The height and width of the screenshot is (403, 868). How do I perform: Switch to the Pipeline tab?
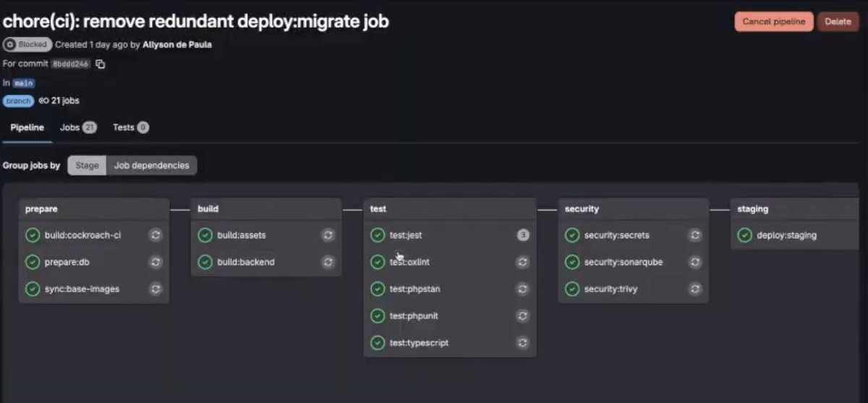(27, 128)
